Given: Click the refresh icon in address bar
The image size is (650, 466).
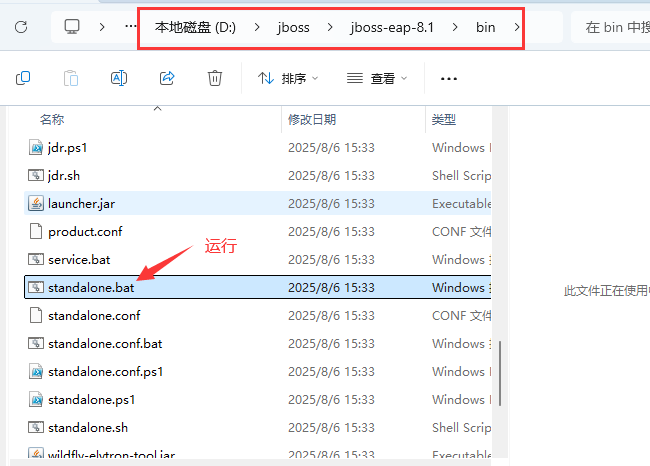Looking at the screenshot, I should (x=21, y=27).
